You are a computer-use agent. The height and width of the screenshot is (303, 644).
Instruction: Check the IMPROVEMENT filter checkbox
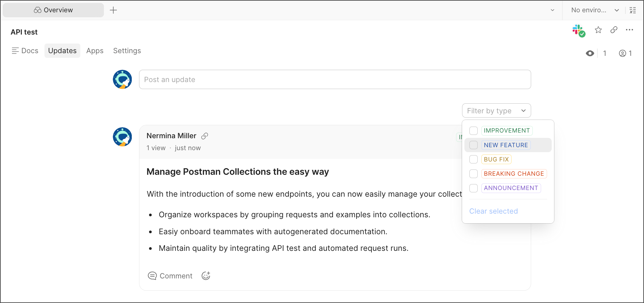pyautogui.click(x=473, y=131)
